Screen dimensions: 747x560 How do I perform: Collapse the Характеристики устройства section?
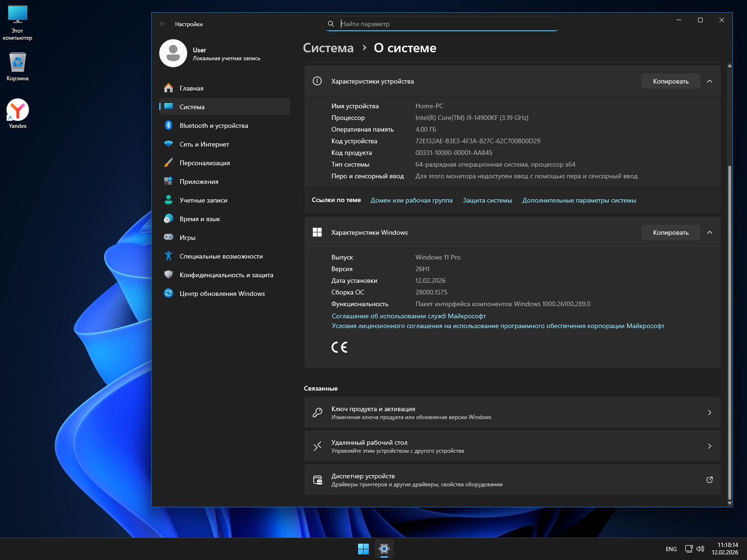710,81
